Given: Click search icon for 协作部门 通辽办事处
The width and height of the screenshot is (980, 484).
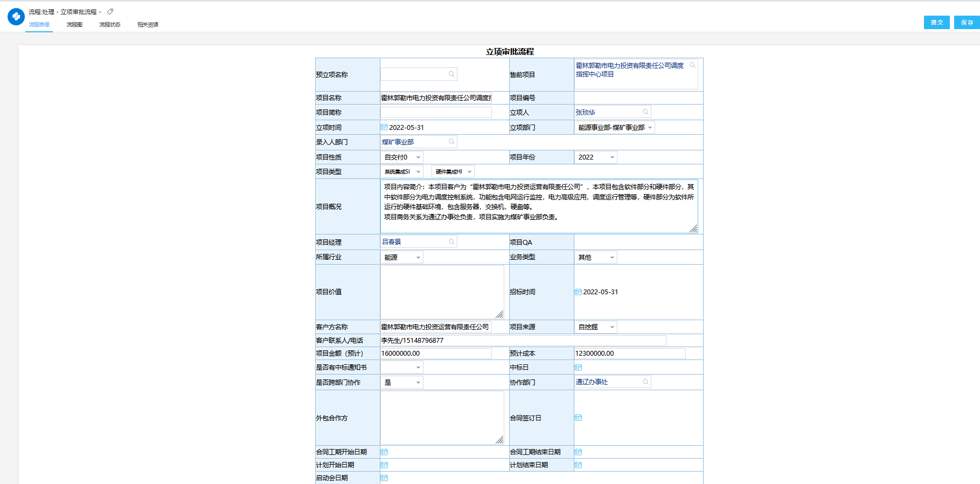Looking at the screenshot, I should [645, 382].
